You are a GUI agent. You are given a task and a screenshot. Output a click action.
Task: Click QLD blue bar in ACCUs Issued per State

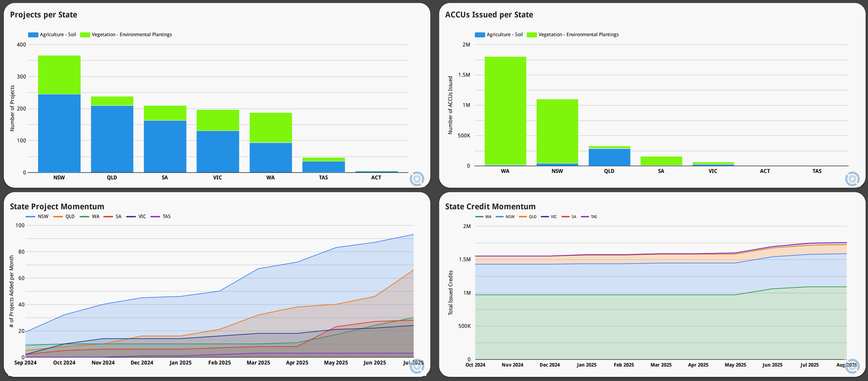[x=609, y=157]
